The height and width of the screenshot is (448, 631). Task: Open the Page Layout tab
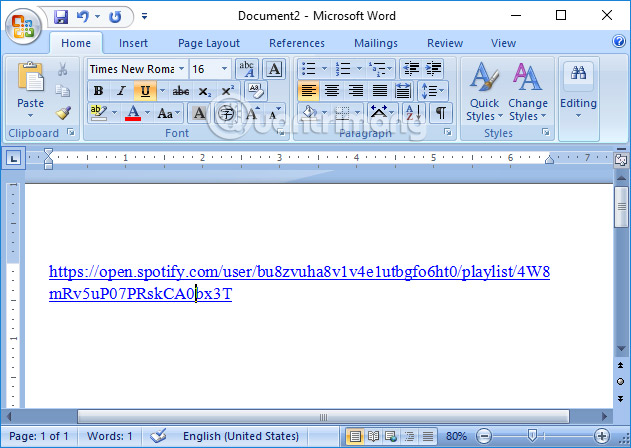click(x=209, y=43)
